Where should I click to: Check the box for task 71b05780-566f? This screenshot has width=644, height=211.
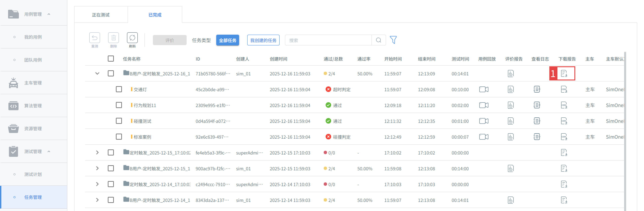tap(111, 73)
